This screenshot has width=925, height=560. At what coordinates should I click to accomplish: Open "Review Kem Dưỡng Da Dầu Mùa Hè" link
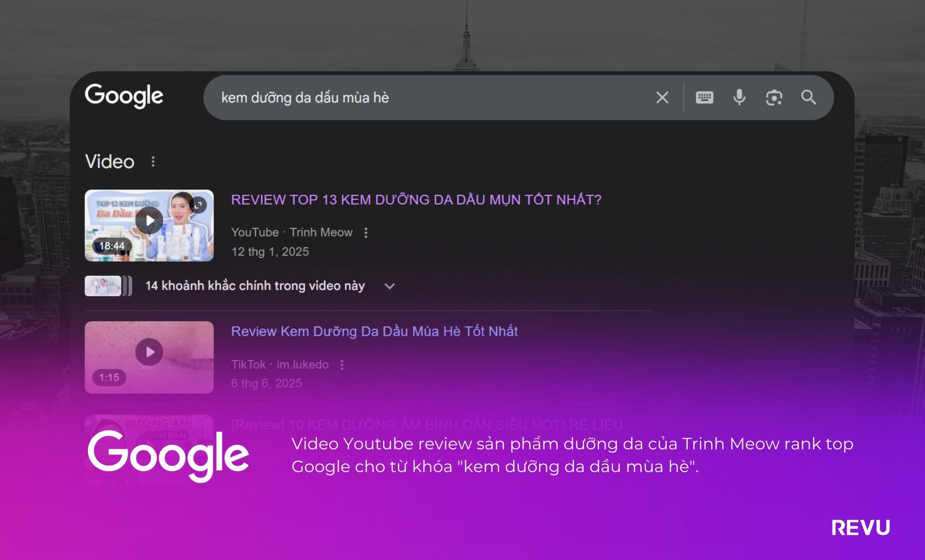pos(374,331)
